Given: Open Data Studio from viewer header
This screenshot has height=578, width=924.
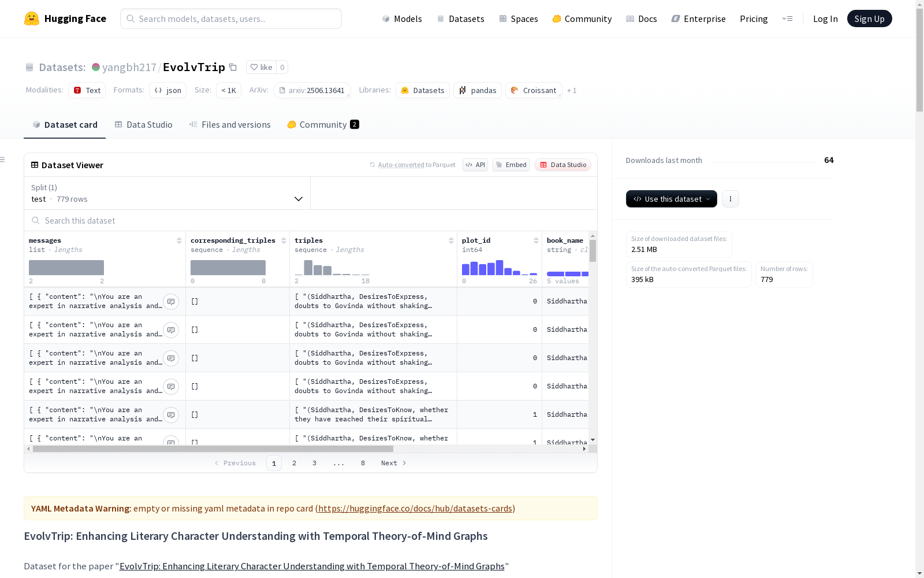Looking at the screenshot, I should coord(562,165).
